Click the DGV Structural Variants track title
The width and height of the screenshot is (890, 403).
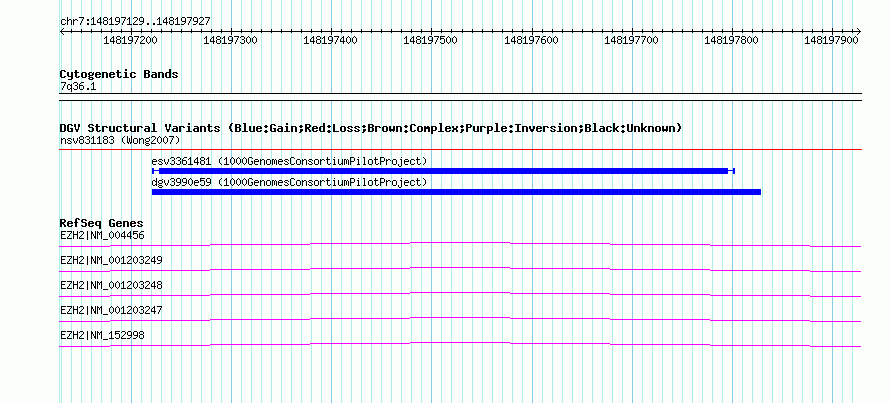click(x=371, y=128)
